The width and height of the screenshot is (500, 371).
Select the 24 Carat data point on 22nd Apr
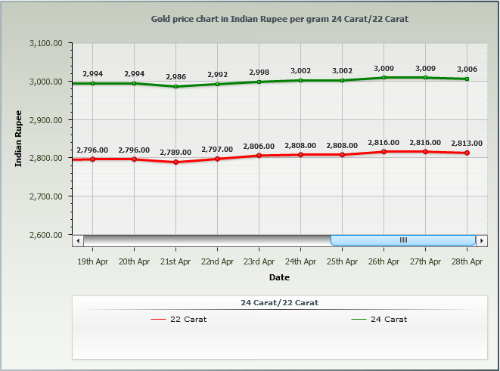pos(217,84)
